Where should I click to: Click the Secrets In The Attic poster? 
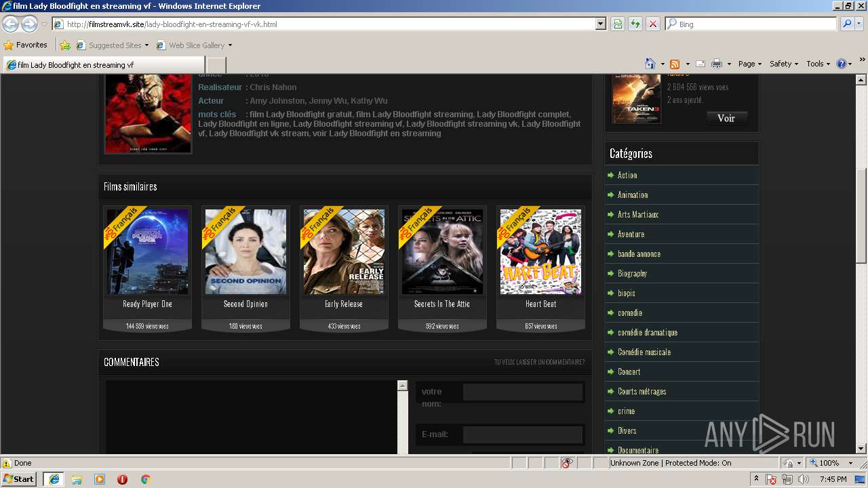[x=442, y=251]
